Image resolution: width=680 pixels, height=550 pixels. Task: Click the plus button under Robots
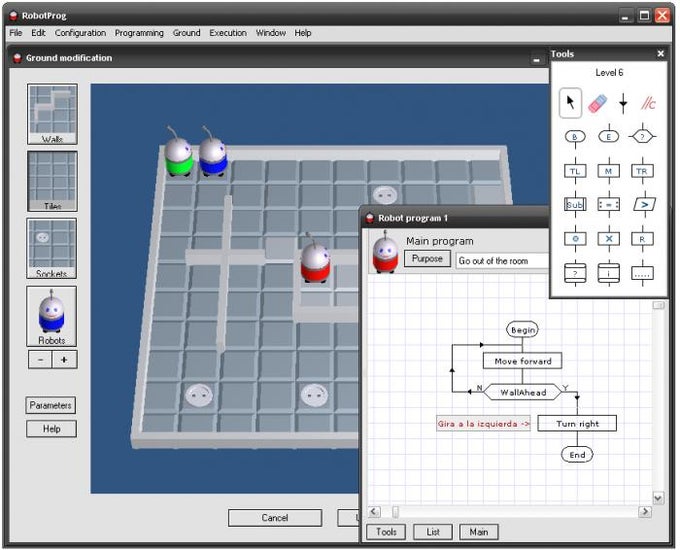pyautogui.click(x=65, y=360)
